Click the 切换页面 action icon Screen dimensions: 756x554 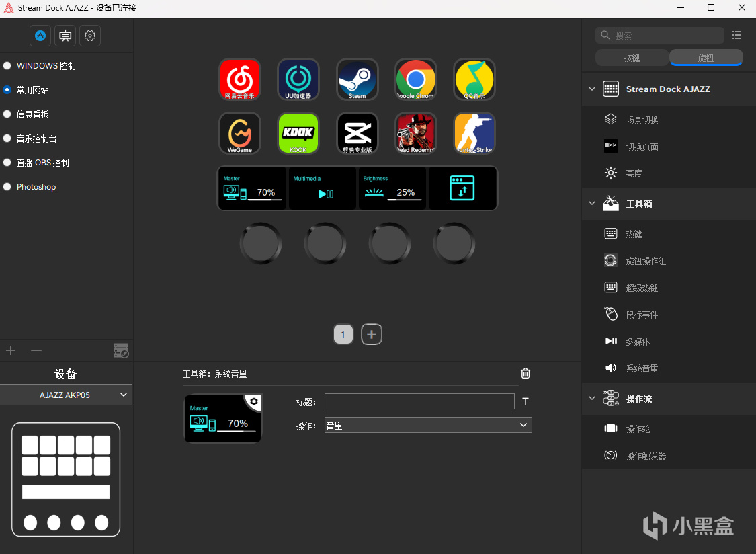[x=611, y=146]
